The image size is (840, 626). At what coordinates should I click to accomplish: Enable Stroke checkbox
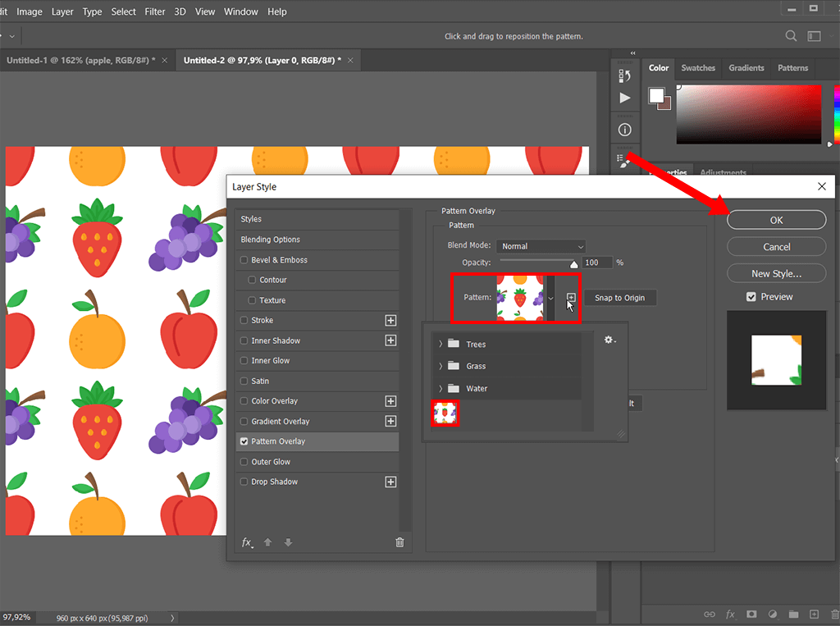pos(244,321)
